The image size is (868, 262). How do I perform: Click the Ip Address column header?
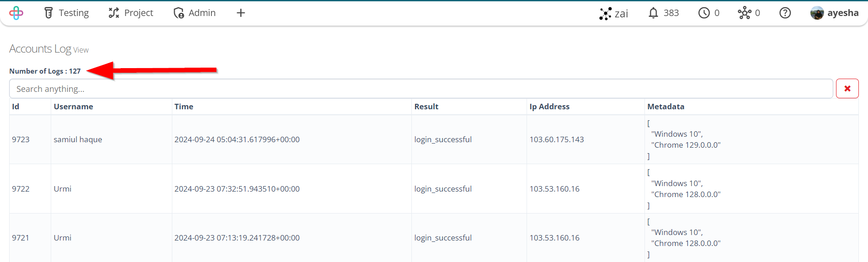549,107
